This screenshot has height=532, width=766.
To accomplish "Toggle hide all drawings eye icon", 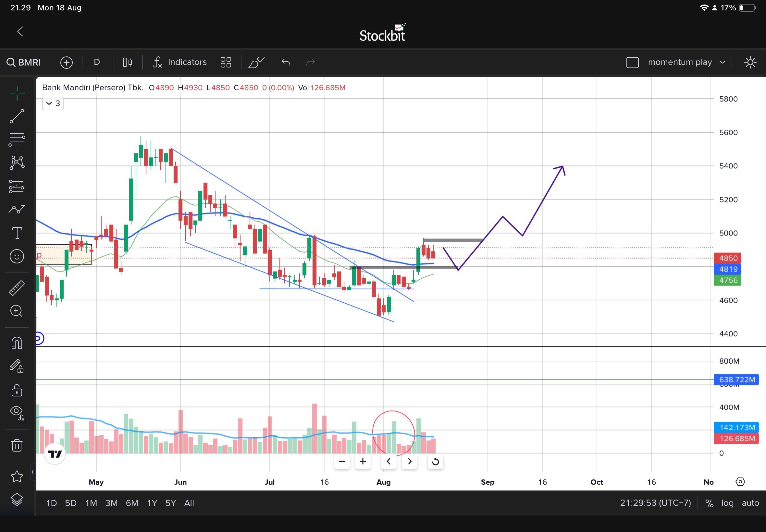I will (17, 413).
